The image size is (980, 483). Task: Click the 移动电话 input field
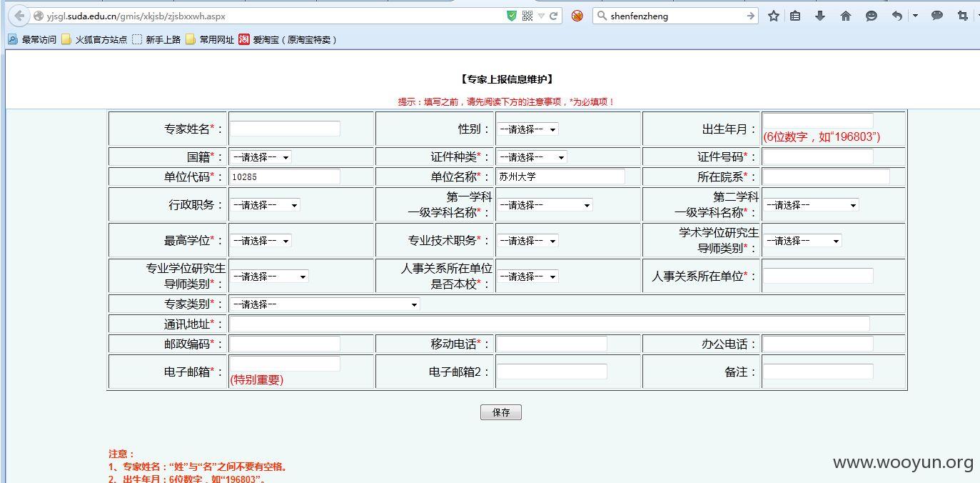(552, 344)
